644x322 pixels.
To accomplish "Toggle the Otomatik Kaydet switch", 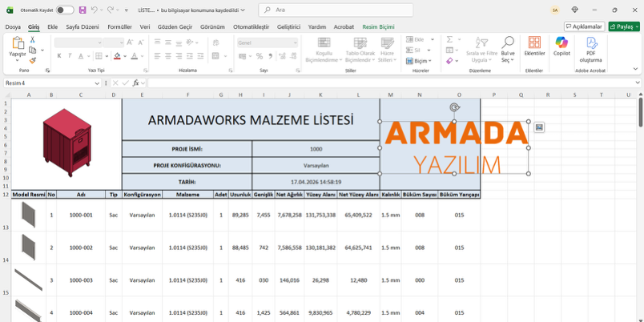I will 65,10.
